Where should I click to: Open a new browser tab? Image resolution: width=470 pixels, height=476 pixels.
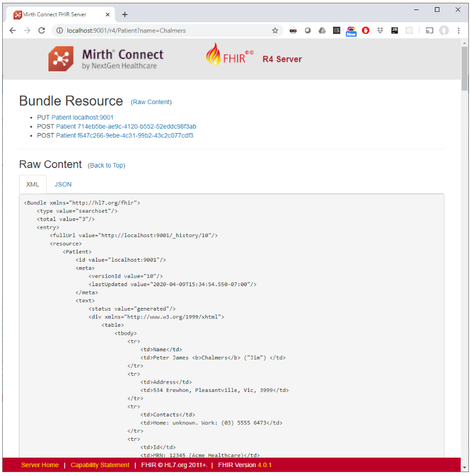point(125,14)
